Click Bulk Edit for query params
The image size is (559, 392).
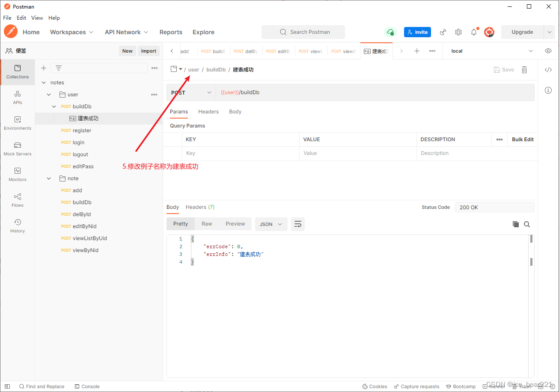point(523,140)
